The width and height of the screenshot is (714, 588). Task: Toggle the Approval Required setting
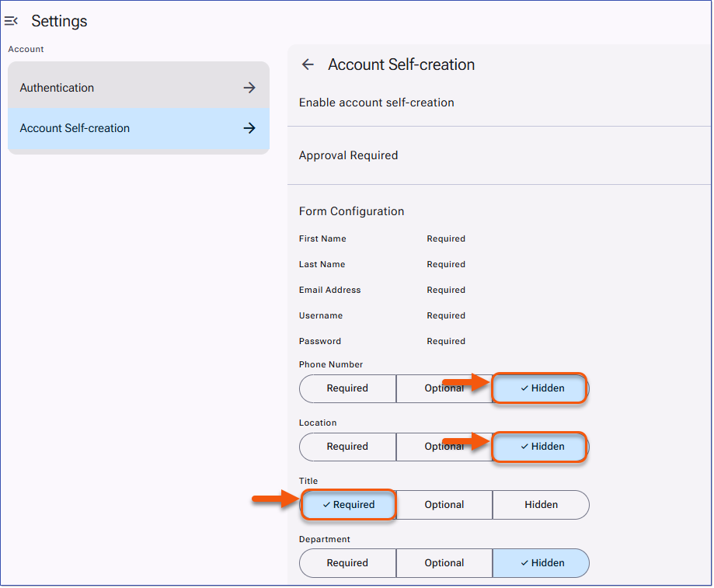[x=348, y=155]
